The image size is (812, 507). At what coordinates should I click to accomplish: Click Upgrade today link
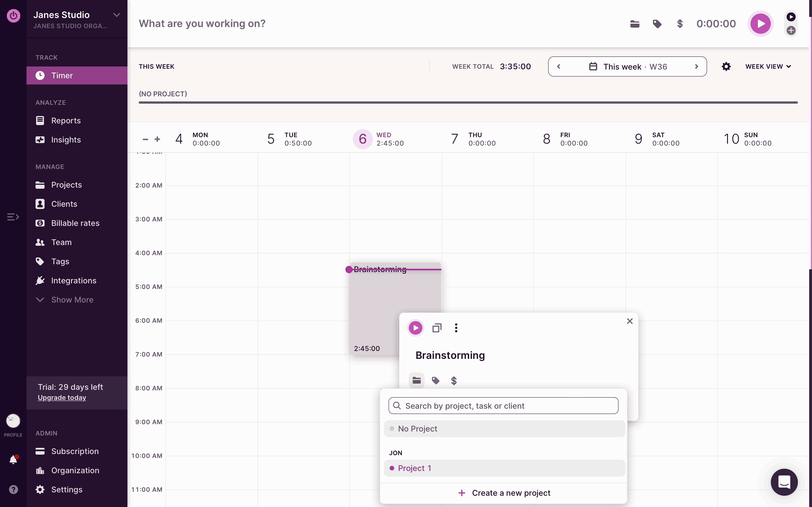click(x=62, y=398)
